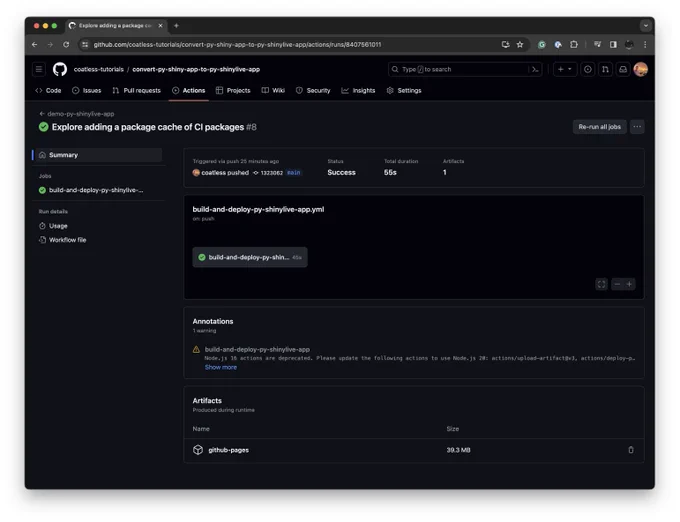This screenshot has width=680, height=522.
Task: Click the warning icon in Annotations
Action: coord(196,349)
